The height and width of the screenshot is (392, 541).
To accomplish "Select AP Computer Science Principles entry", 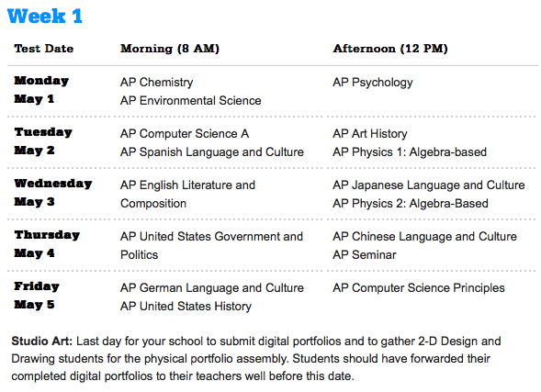I will 419,288.
